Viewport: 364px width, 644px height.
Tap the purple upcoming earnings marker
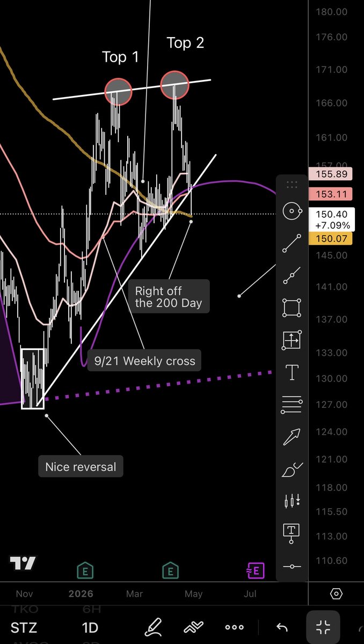click(x=255, y=571)
